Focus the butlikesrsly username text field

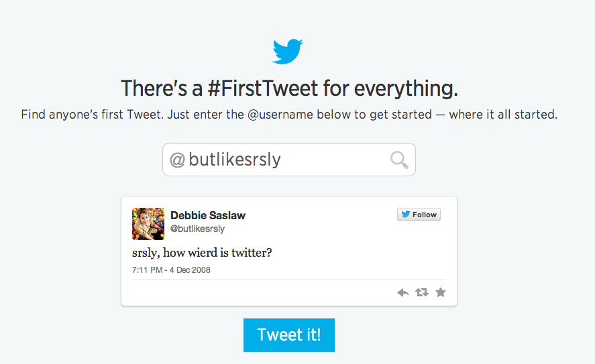click(x=282, y=160)
